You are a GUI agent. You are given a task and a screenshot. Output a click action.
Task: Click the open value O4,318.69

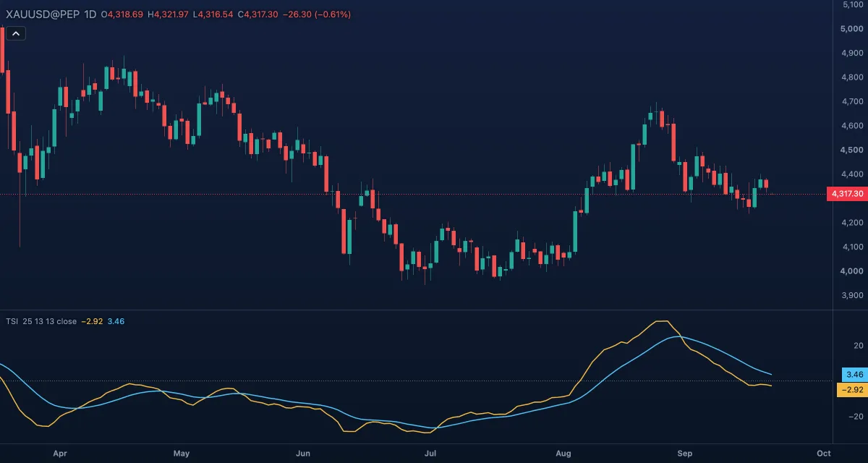123,14
